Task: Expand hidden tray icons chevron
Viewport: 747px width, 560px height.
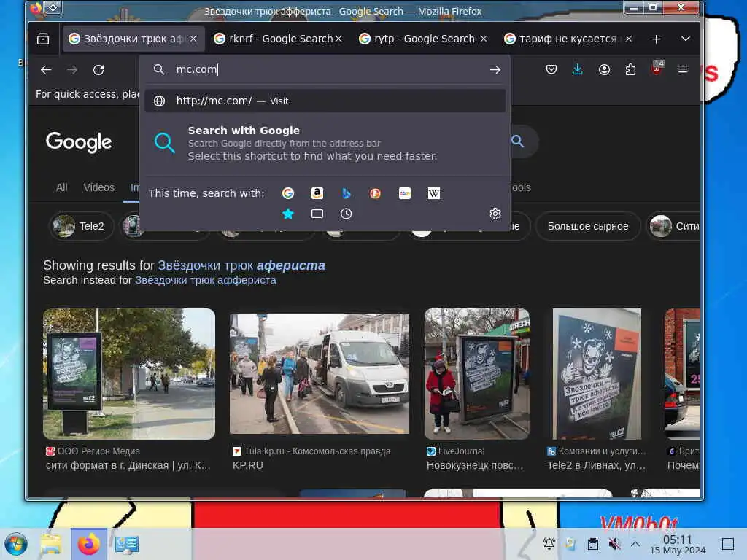Action: [x=635, y=543]
